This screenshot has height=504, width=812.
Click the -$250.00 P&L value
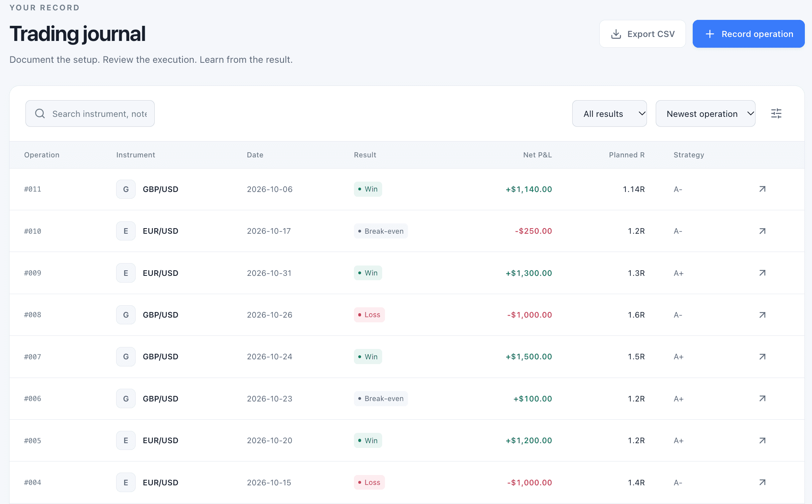[533, 231]
